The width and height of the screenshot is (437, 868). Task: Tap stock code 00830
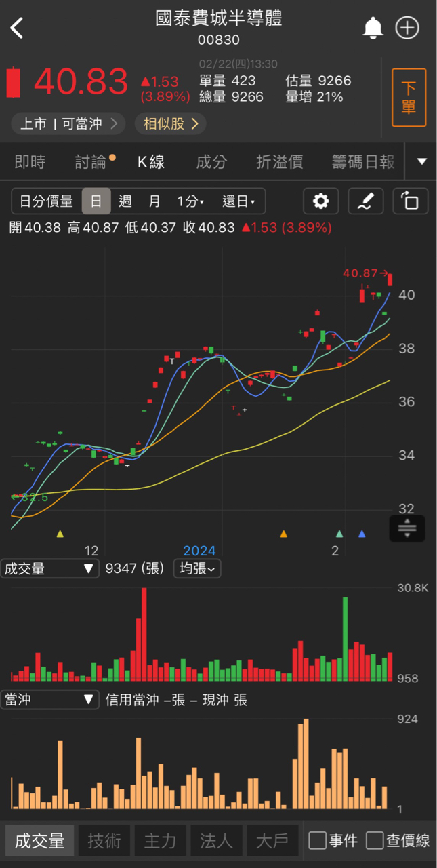coord(219,40)
